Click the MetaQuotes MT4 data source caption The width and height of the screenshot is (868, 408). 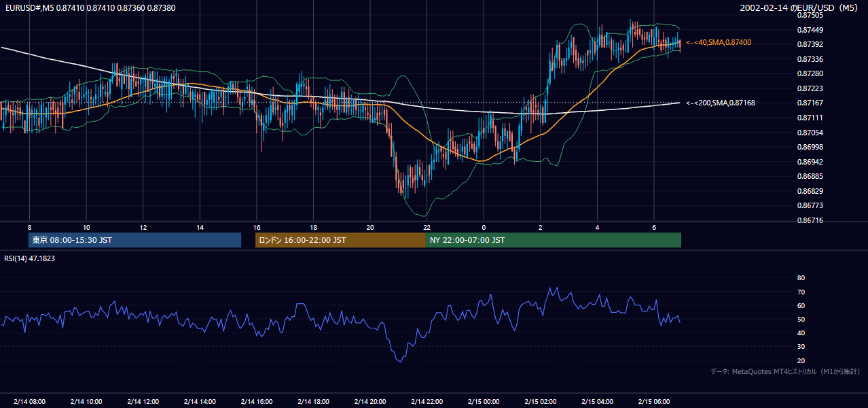point(785,371)
